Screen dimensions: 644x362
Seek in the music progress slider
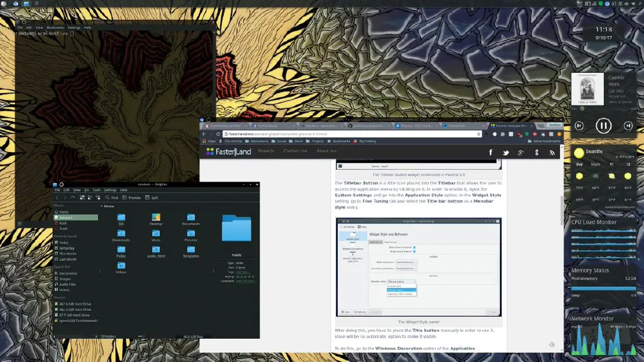604,109
